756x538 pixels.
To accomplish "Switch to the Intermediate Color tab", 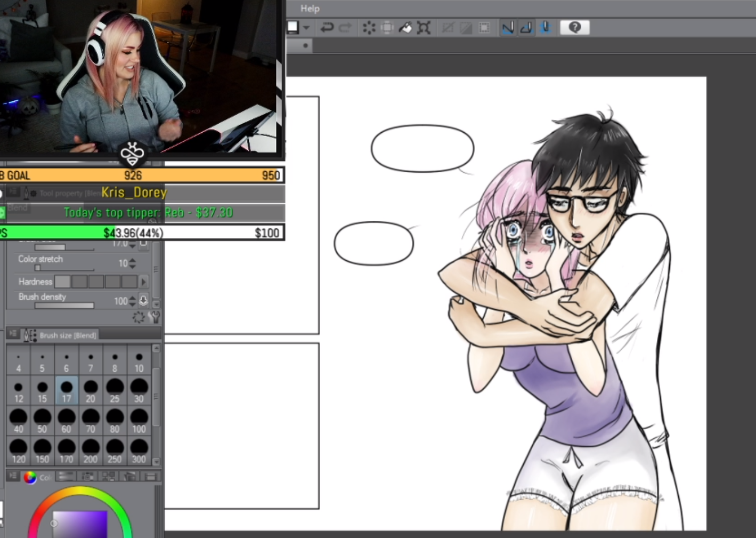I will click(x=109, y=477).
